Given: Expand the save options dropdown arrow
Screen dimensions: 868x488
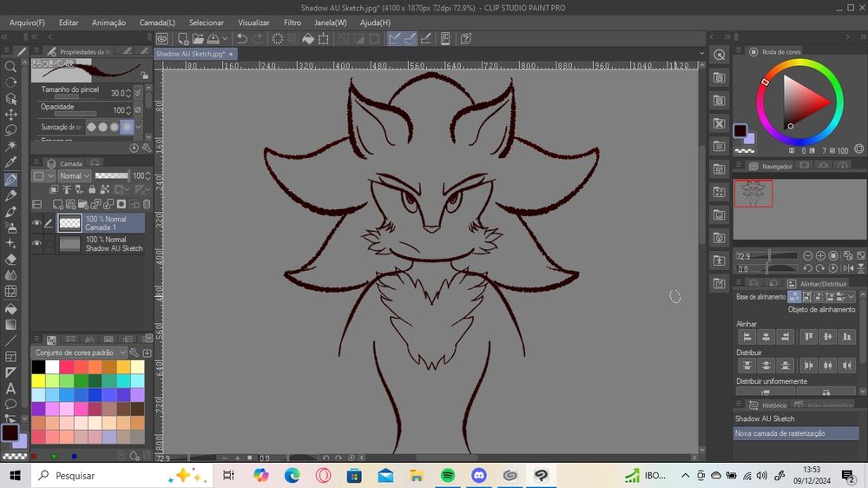Looking at the screenshot, I should [x=226, y=38].
